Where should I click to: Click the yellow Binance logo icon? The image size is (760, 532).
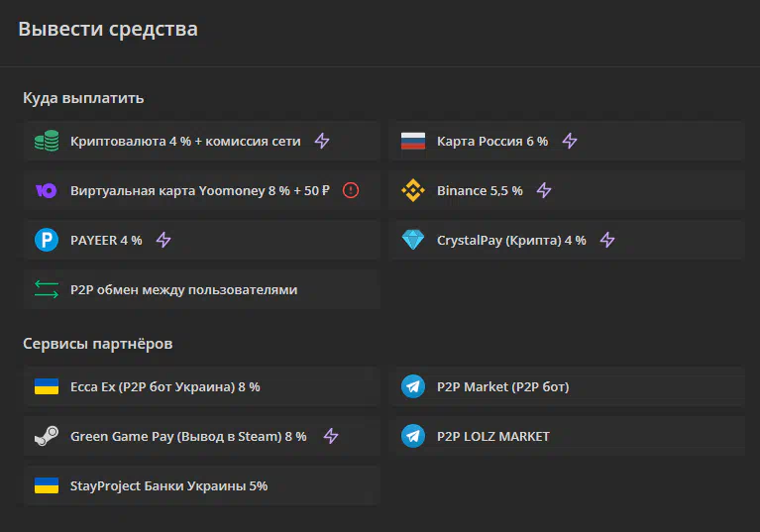(413, 190)
